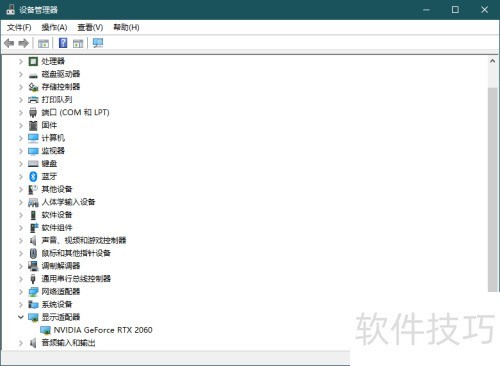Select the 计算机 computer icon
The height and width of the screenshot is (366, 500).
(33, 138)
